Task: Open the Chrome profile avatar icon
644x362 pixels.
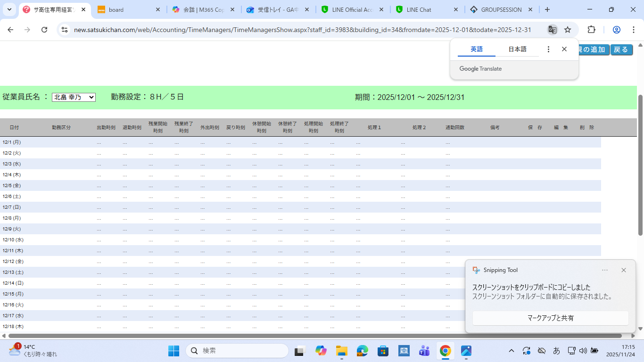Action: click(616, 30)
